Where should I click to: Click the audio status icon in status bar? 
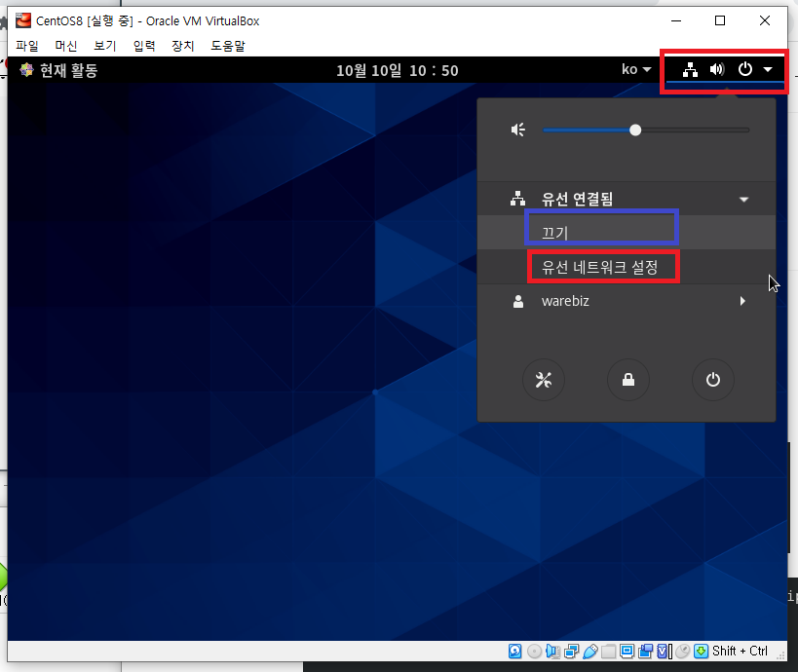pos(552,652)
